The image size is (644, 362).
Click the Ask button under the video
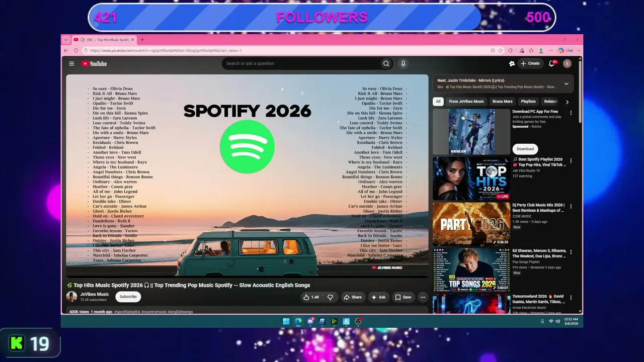378,297
